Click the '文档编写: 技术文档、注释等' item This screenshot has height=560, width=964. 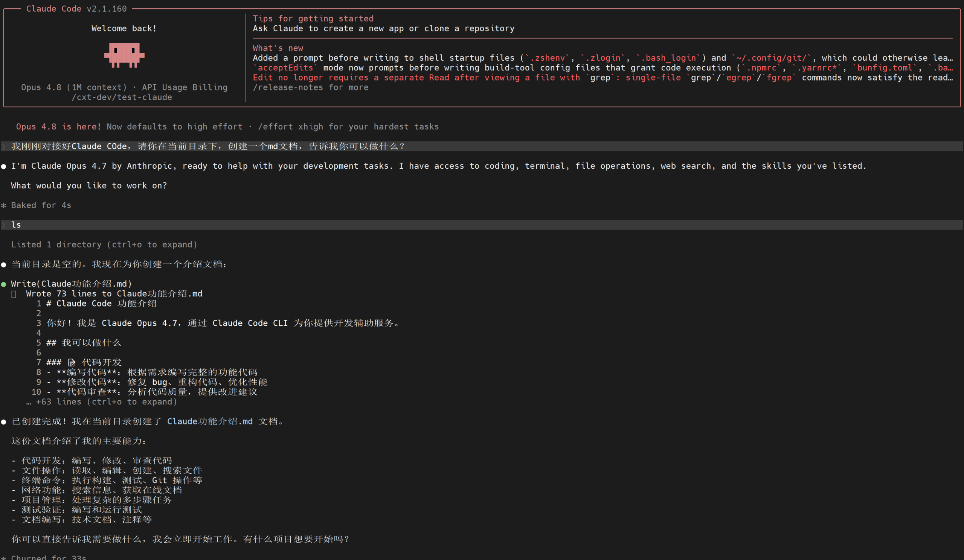(x=81, y=519)
